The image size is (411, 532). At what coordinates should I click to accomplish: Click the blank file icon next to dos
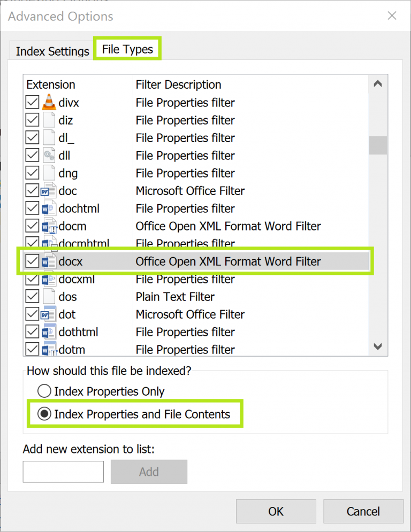tap(49, 296)
